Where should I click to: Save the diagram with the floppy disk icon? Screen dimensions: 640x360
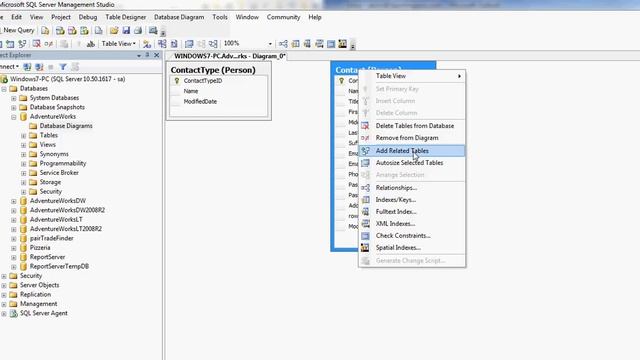coord(126,31)
